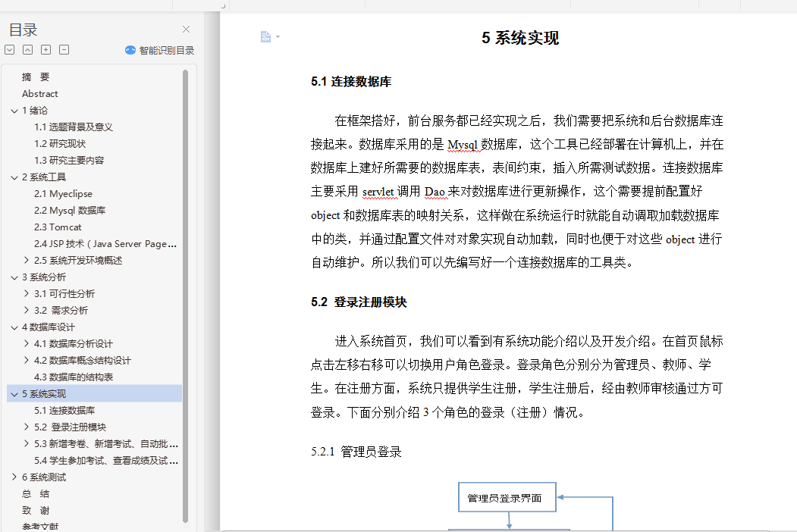Click the 5.2.1 管理员登录 subheading
This screenshot has width=797, height=532.
coord(356,452)
